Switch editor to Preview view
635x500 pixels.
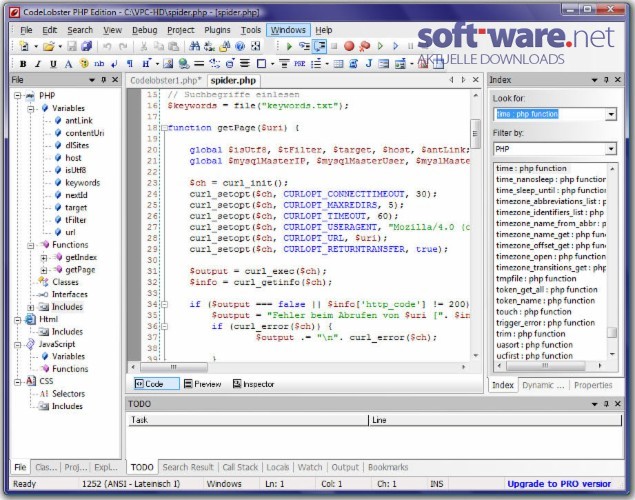coord(202,384)
